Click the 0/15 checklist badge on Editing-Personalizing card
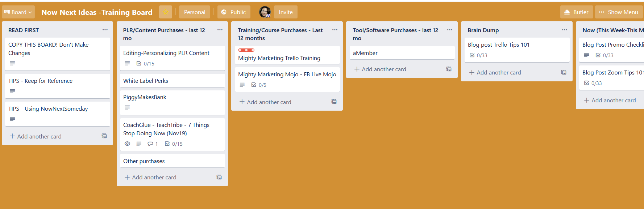The height and width of the screenshot is (209, 644). tap(145, 63)
